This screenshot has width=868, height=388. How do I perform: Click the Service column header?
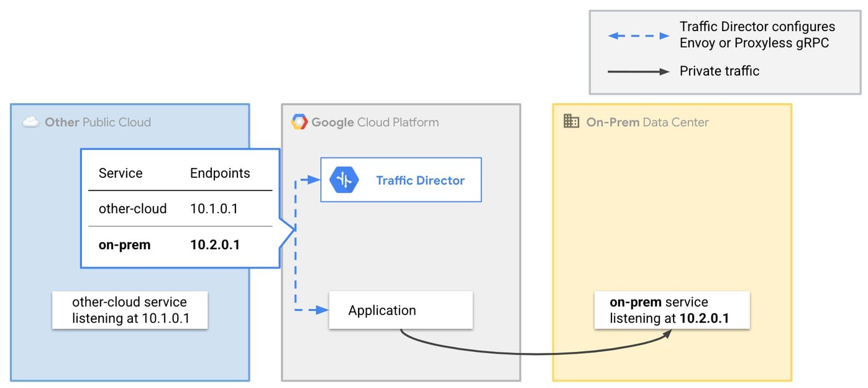121,173
